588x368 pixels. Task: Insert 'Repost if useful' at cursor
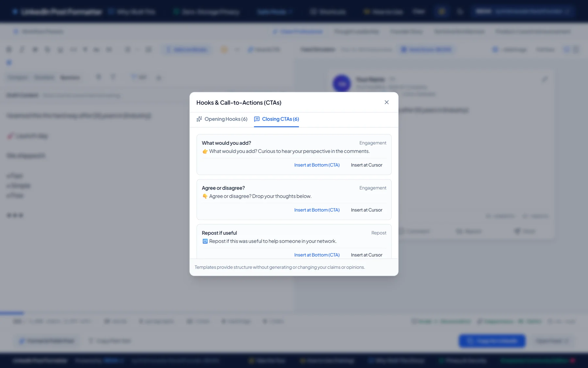pyautogui.click(x=367, y=255)
